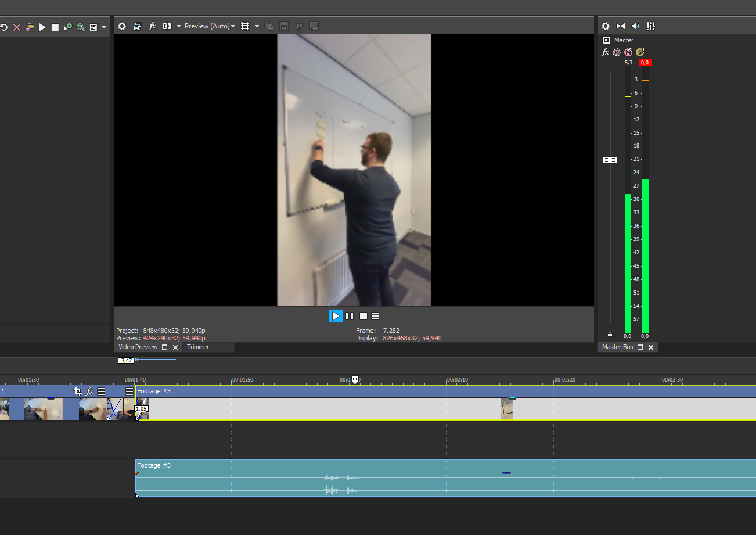Image resolution: width=756 pixels, height=535 pixels.
Task: Open Event FX on the timeline clip
Action: coord(89,392)
